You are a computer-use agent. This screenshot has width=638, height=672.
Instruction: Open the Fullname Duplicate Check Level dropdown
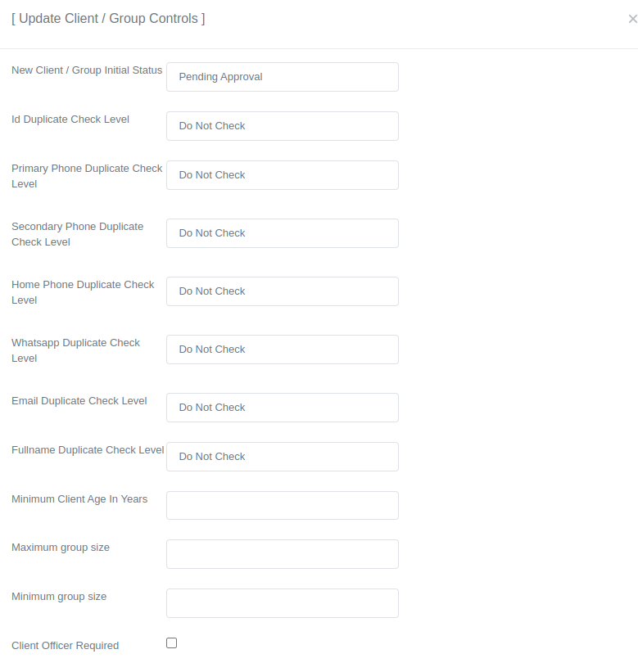click(282, 456)
